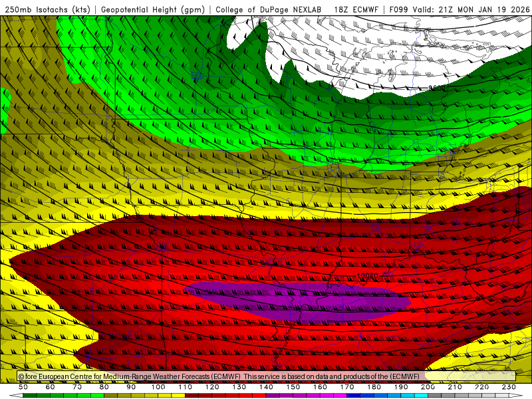Screen dimensions: 532x399
Task: Click the "250mb Isotachs (kts)" title text
Action: pyautogui.click(x=47, y=9)
